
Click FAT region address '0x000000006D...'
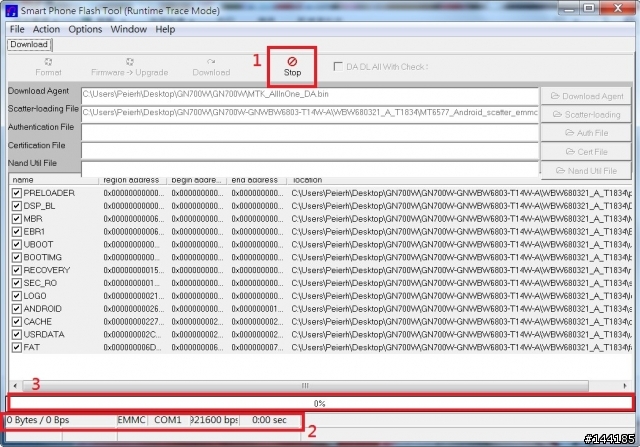132,347
